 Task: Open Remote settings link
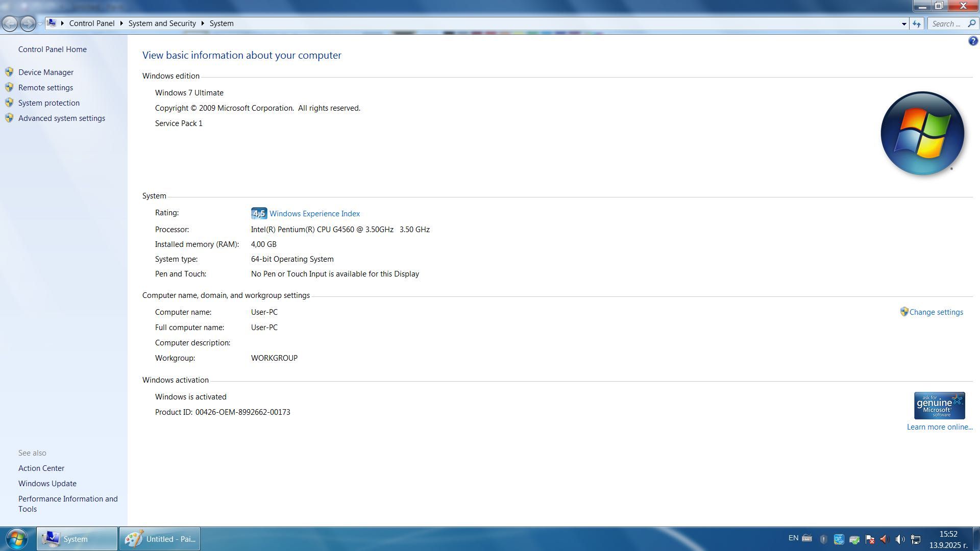click(x=45, y=88)
